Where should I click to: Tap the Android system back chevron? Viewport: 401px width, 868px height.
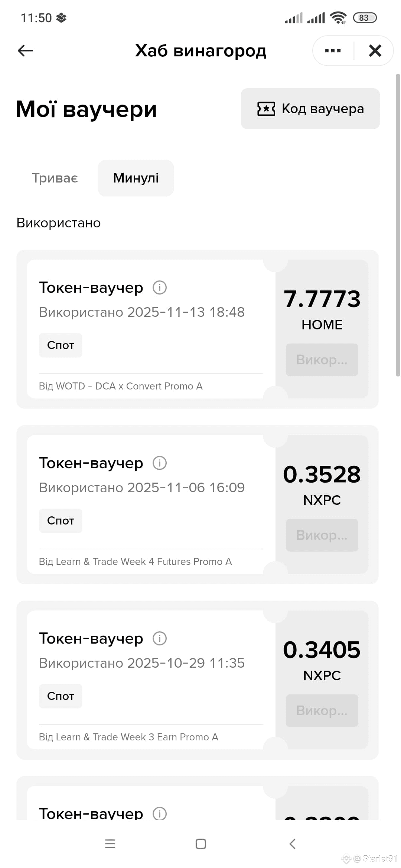point(292,844)
